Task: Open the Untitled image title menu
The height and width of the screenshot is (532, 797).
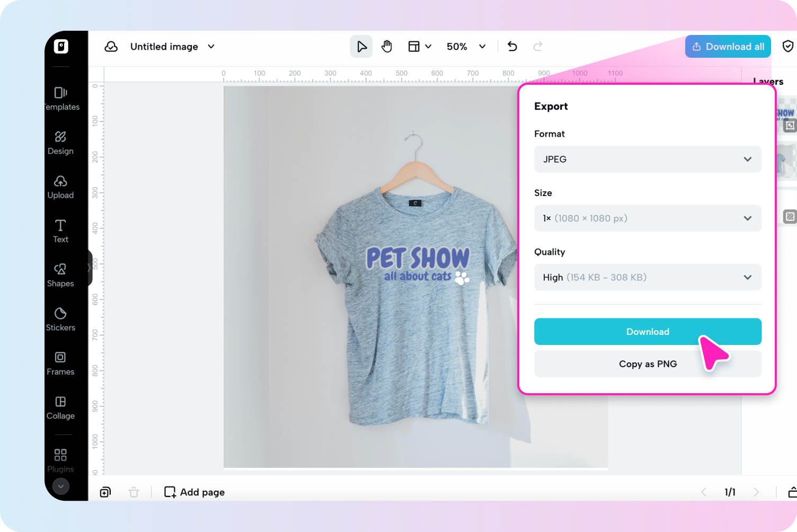Action: [172, 47]
